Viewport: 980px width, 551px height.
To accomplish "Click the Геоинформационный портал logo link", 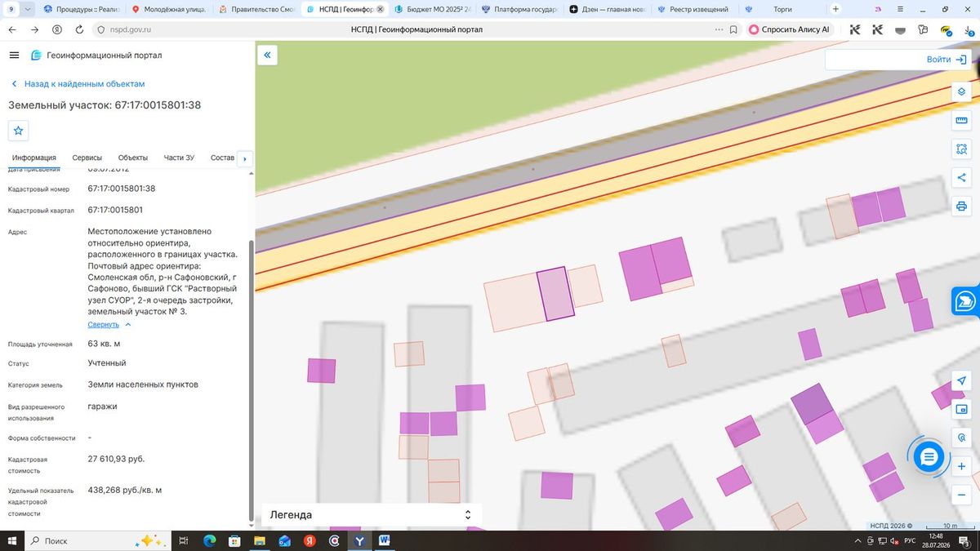I will tap(96, 56).
